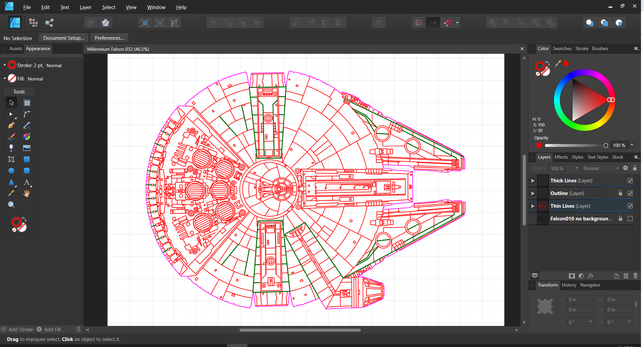Select the Place Image tool
Screen dimensions: 644x347
click(27, 148)
